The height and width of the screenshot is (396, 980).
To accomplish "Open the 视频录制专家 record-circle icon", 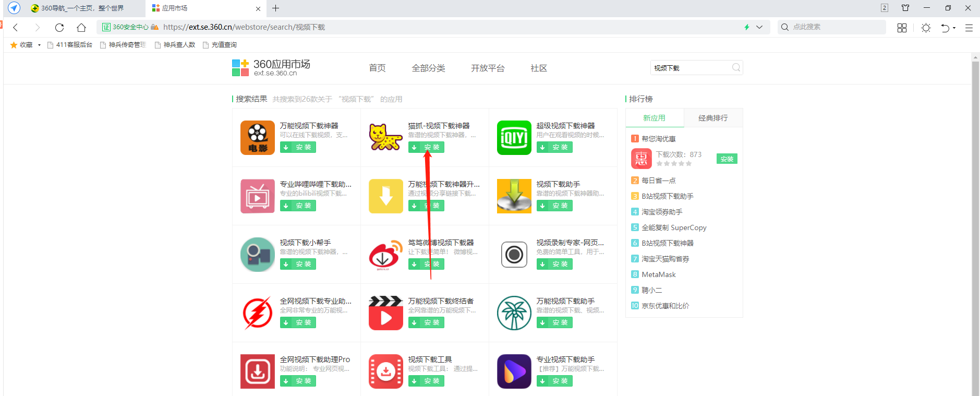I will pos(514,255).
